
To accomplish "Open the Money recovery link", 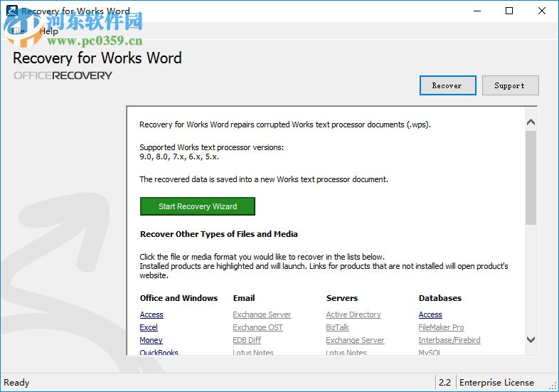I will pyautogui.click(x=151, y=340).
